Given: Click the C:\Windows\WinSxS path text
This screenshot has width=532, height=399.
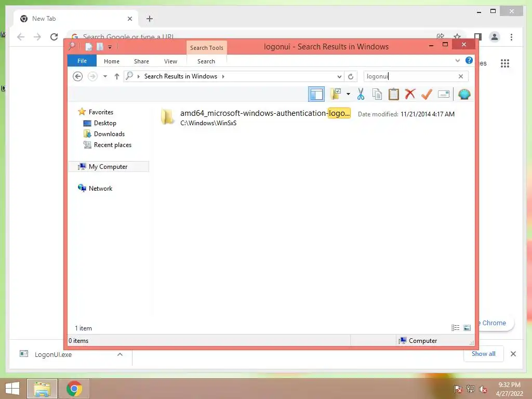Looking at the screenshot, I should click(x=208, y=123).
